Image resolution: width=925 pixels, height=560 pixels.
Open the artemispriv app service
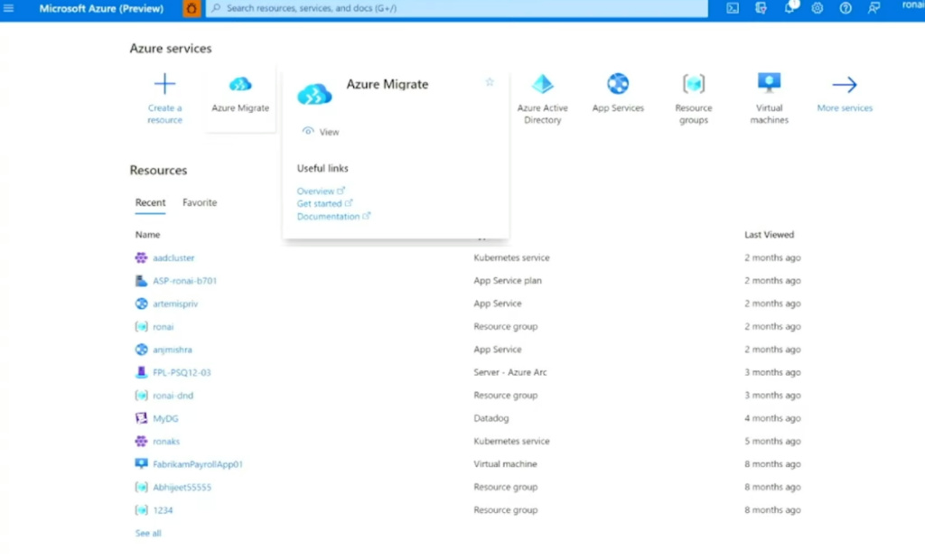[175, 303]
